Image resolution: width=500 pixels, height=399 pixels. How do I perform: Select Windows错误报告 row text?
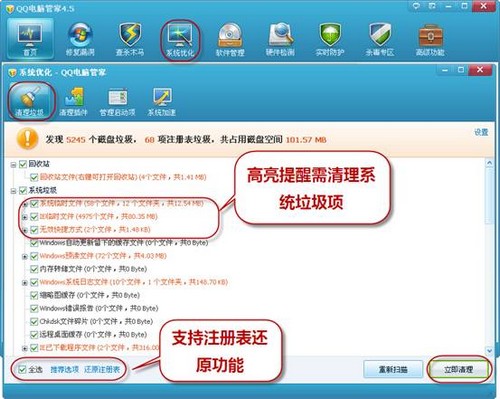pyautogui.click(x=99, y=308)
